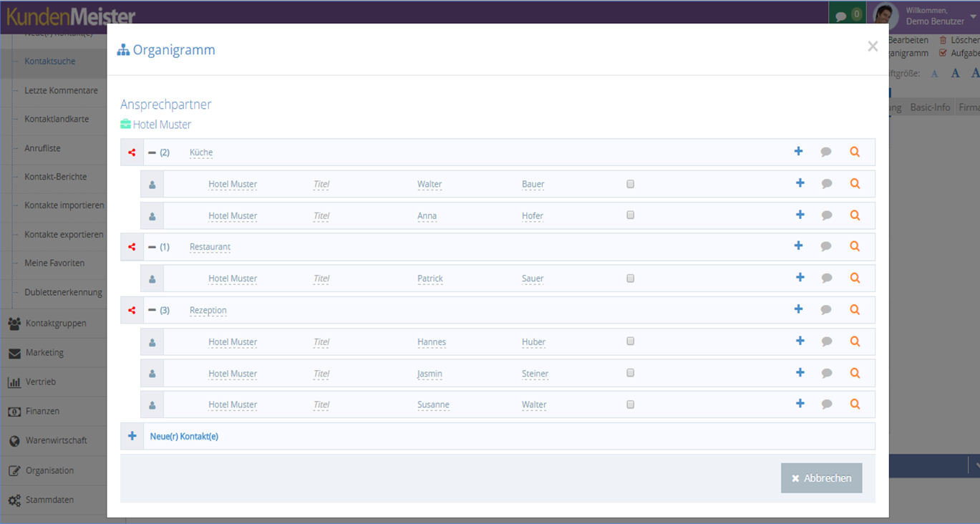Click the plus icon in the Küche group row
The image size is (980, 524).
[799, 152]
